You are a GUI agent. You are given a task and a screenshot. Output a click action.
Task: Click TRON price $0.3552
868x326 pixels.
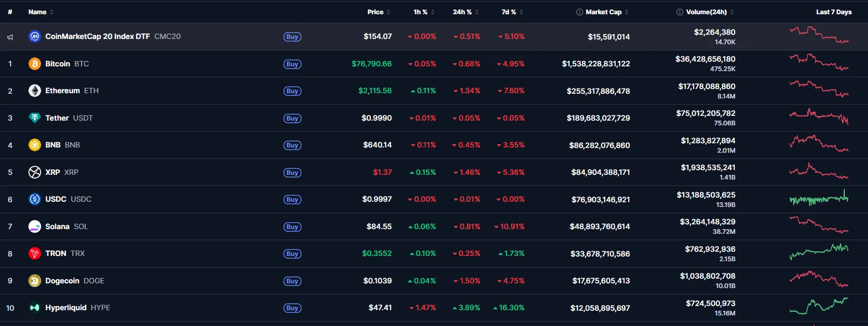coord(377,253)
